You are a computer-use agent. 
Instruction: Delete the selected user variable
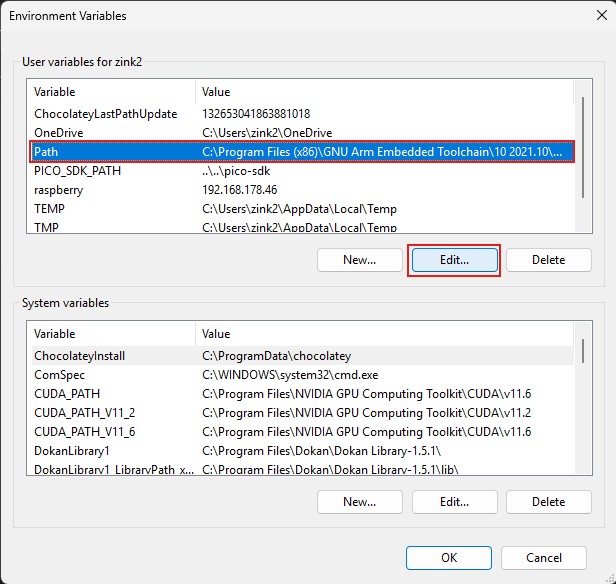click(x=547, y=260)
